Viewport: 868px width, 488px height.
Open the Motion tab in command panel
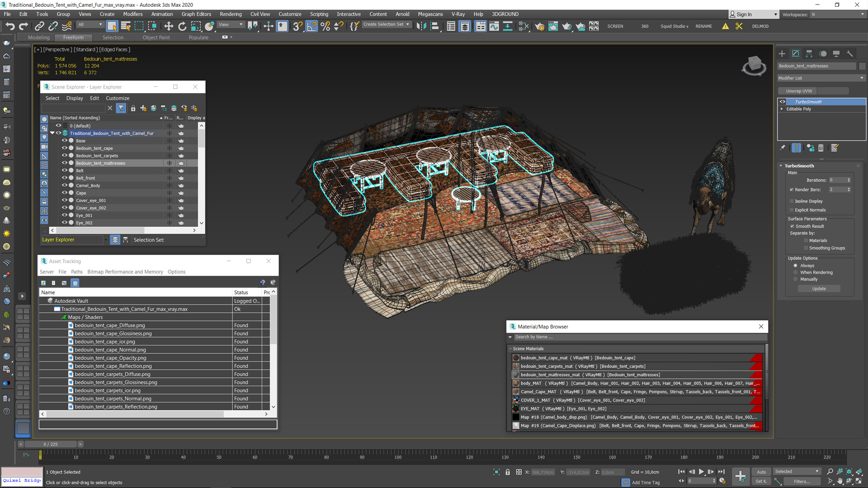(823, 54)
